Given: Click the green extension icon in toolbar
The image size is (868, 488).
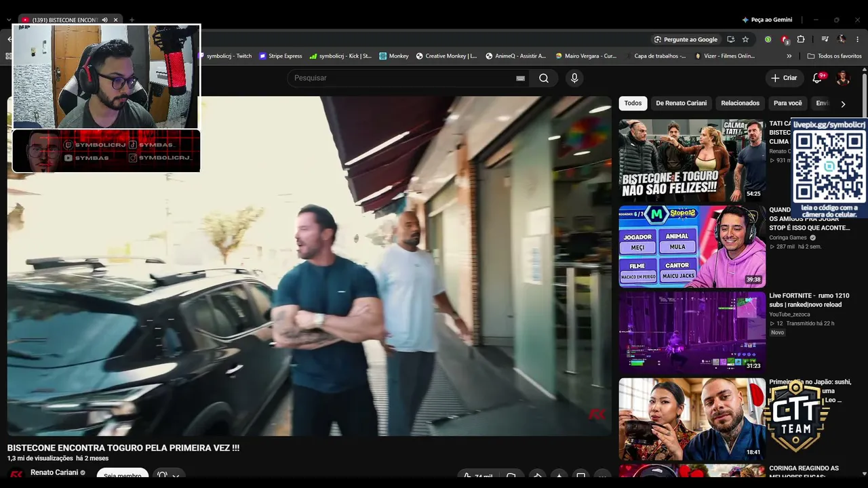Looking at the screenshot, I should click(768, 39).
